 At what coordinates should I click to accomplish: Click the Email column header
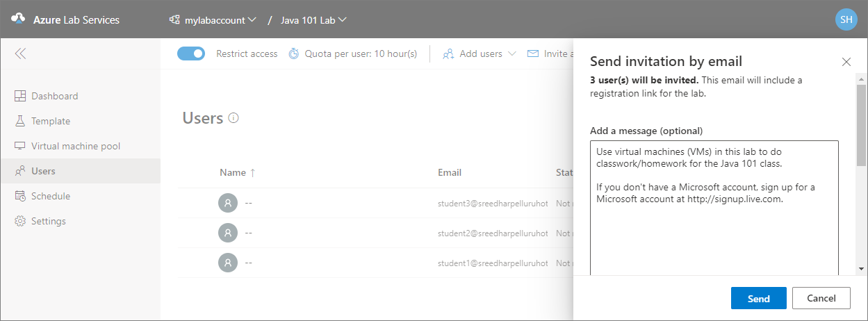click(x=450, y=172)
